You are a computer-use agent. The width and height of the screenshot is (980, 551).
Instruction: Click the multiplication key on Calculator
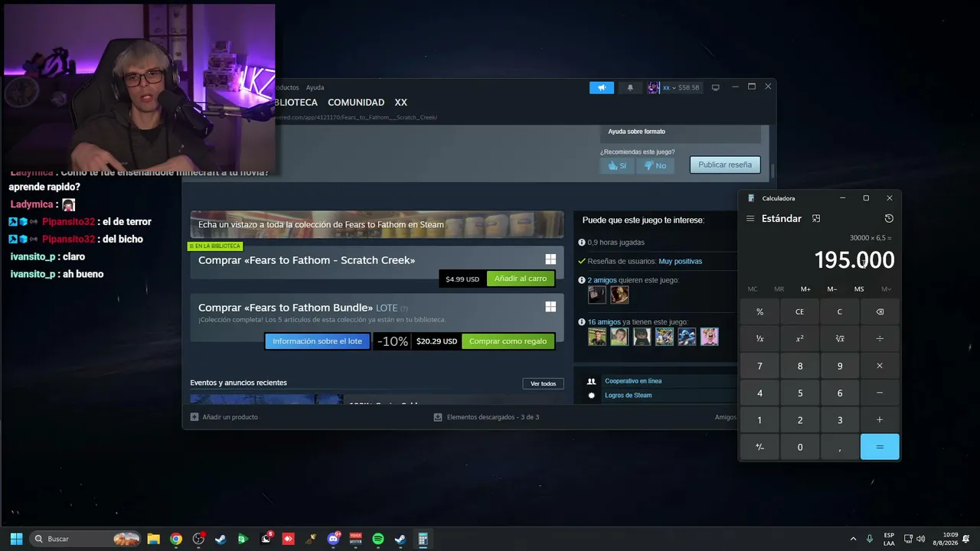point(880,366)
